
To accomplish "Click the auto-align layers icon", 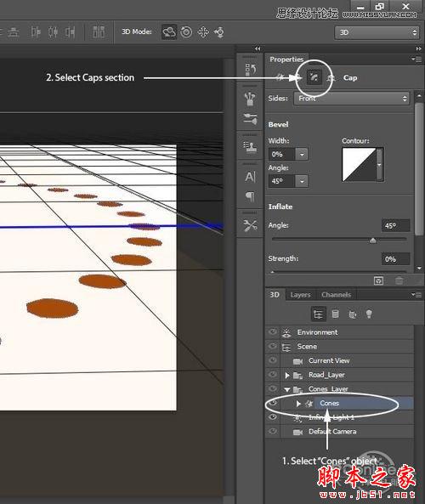I will 99,31.
